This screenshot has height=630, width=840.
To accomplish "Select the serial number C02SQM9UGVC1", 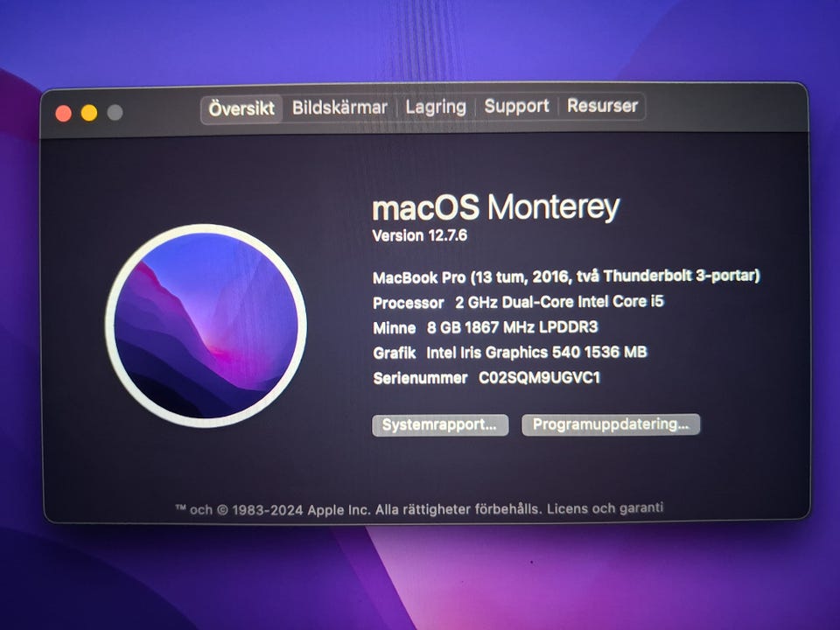I will 540,378.
